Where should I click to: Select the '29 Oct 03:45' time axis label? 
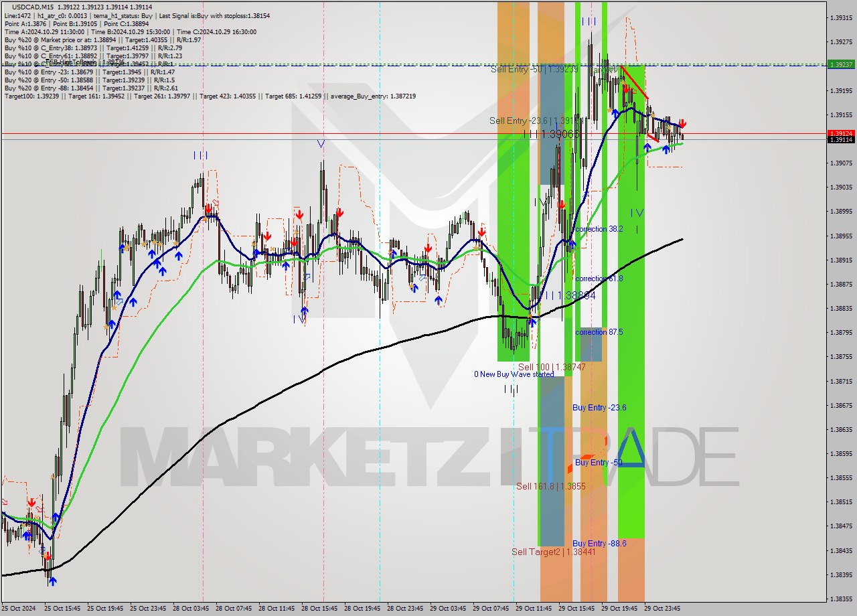[449, 609]
